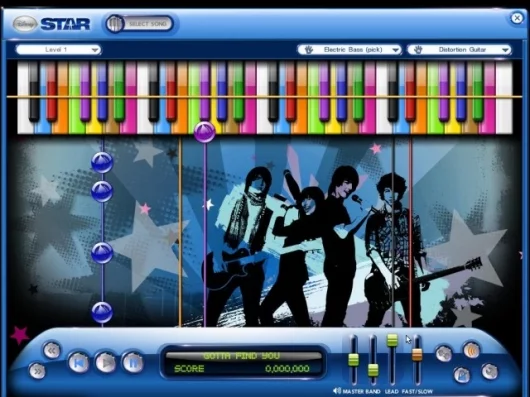Click the FAST/SLOW label
530x397 pixels.
pos(417,391)
